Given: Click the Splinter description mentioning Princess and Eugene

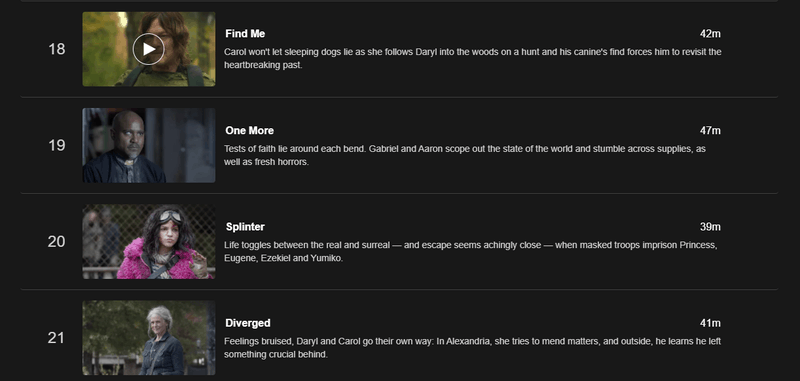Looking at the screenshot, I should pyautogui.click(x=470, y=251).
